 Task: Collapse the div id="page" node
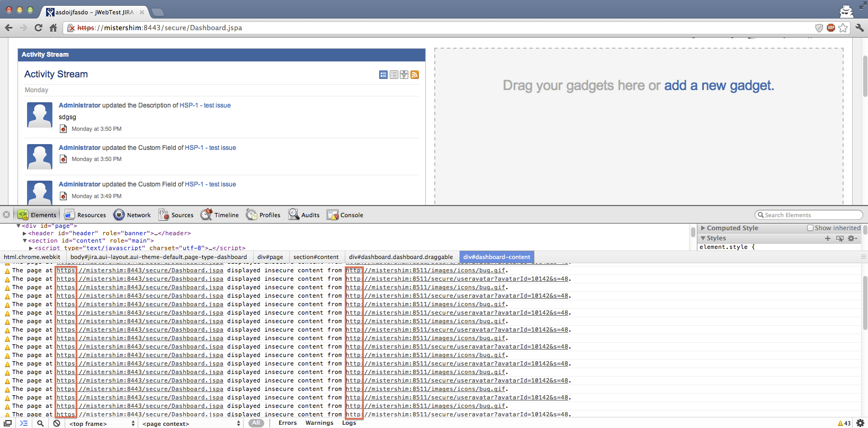tap(19, 226)
